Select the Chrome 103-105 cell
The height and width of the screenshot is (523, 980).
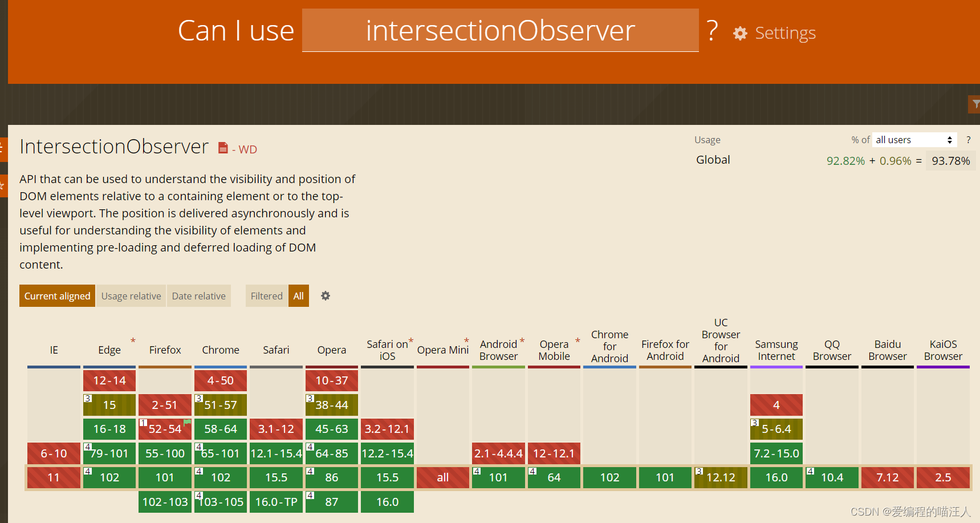[x=221, y=502]
